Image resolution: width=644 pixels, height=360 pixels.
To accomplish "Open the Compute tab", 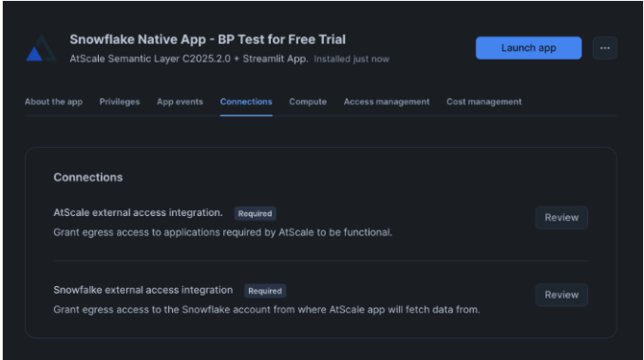I will pos(308,102).
